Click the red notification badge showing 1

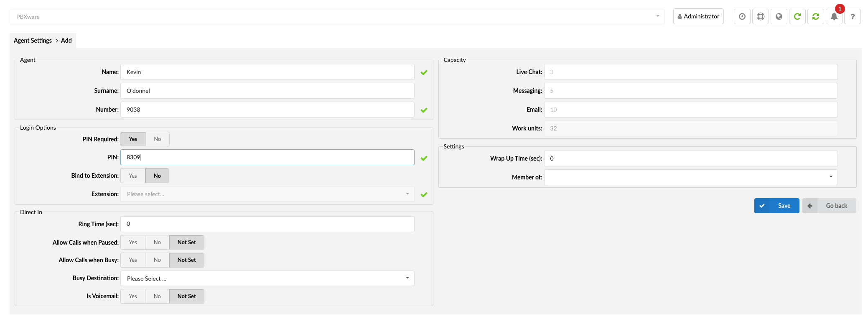[x=840, y=9]
